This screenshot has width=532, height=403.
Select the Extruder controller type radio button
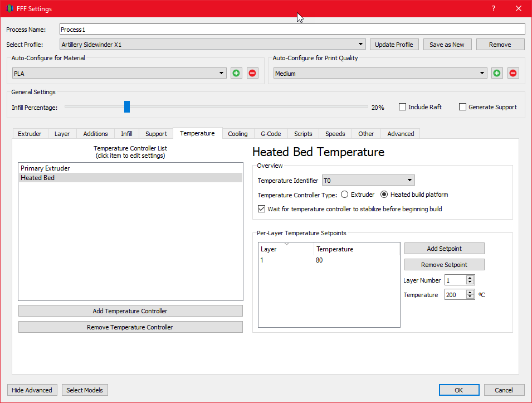coord(344,195)
